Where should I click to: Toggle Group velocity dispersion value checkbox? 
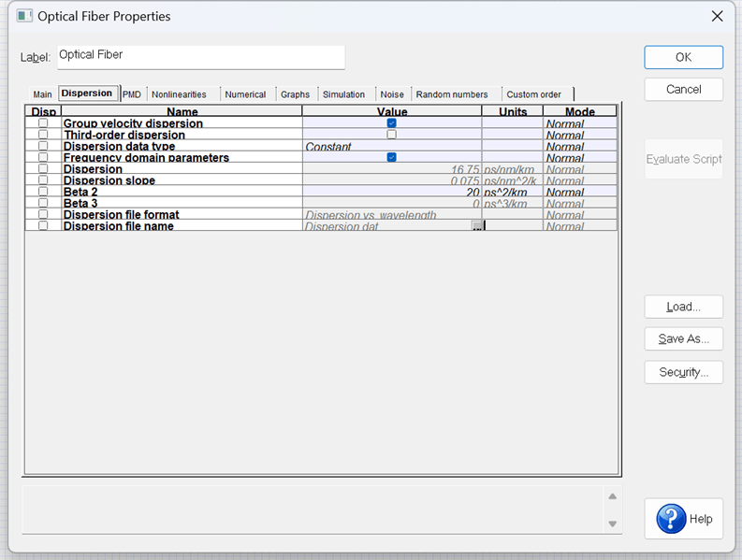pyautogui.click(x=391, y=123)
